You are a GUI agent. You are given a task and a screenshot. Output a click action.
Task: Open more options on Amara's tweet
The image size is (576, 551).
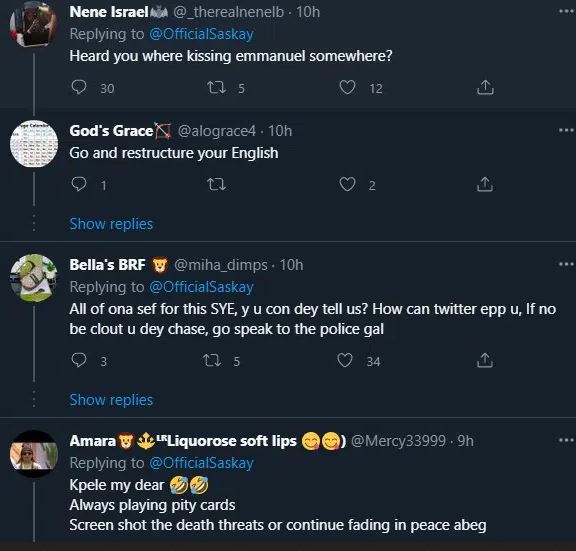566,440
